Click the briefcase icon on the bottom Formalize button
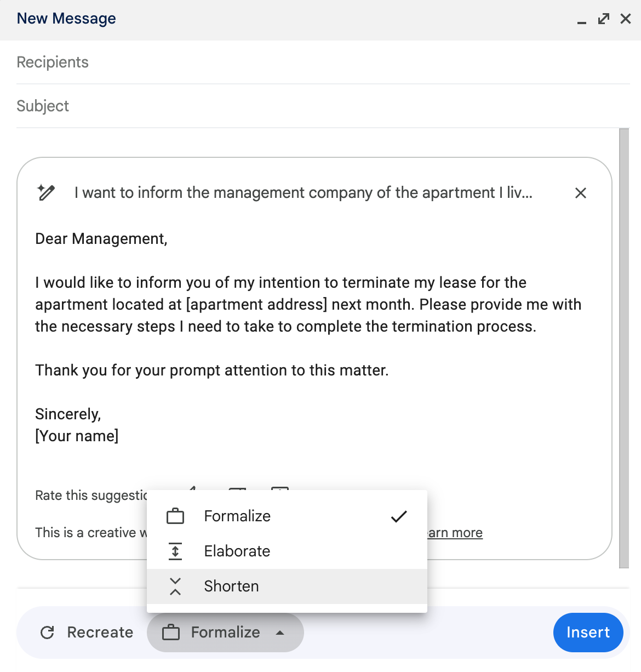 (171, 633)
